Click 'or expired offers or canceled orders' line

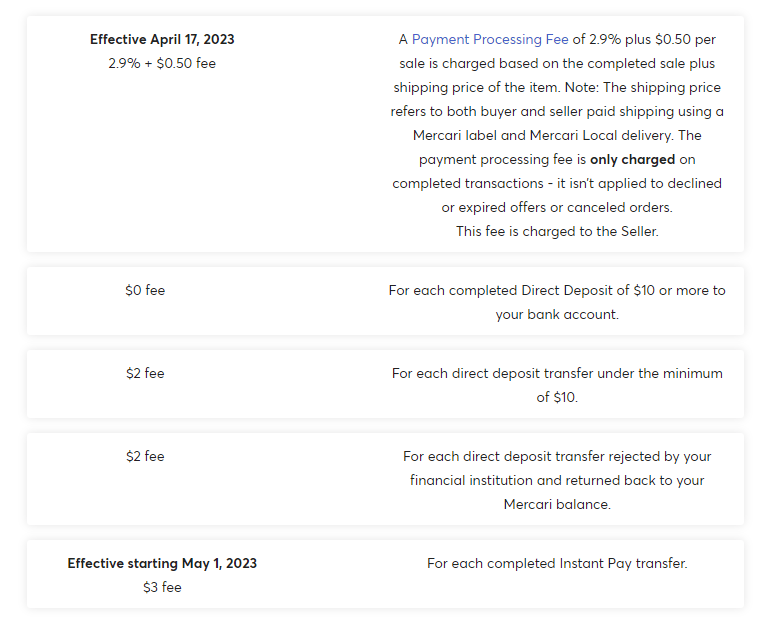point(557,207)
